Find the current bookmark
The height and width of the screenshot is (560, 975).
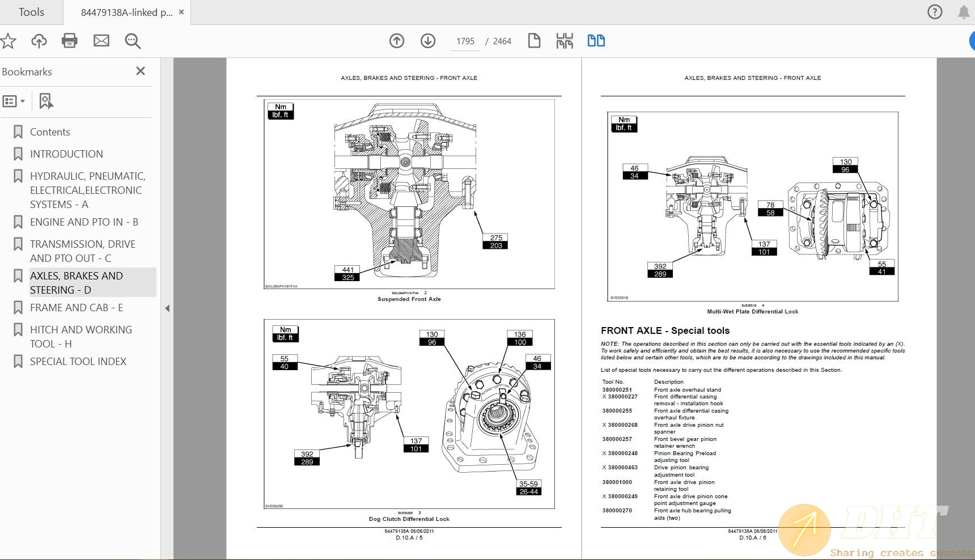click(46, 101)
